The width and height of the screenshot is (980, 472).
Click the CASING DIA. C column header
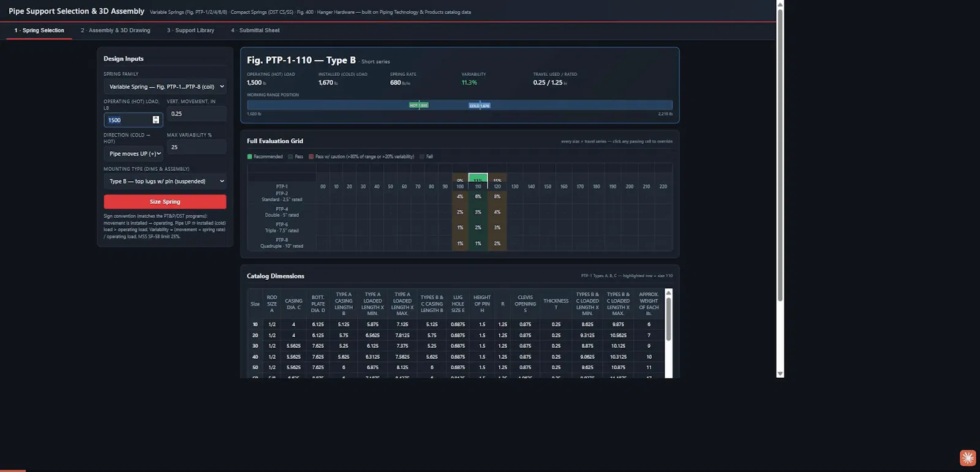coord(293,304)
